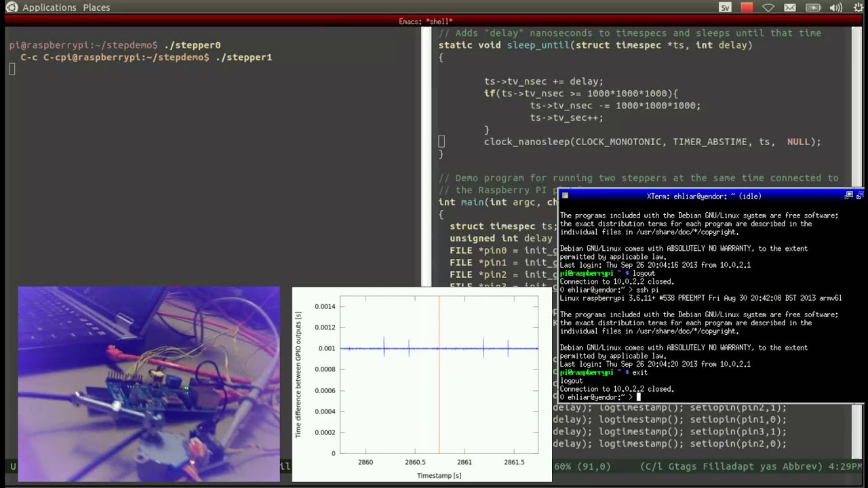Open the Wi-Fi network menu
The height and width of the screenshot is (488, 868).
click(768, 7)
